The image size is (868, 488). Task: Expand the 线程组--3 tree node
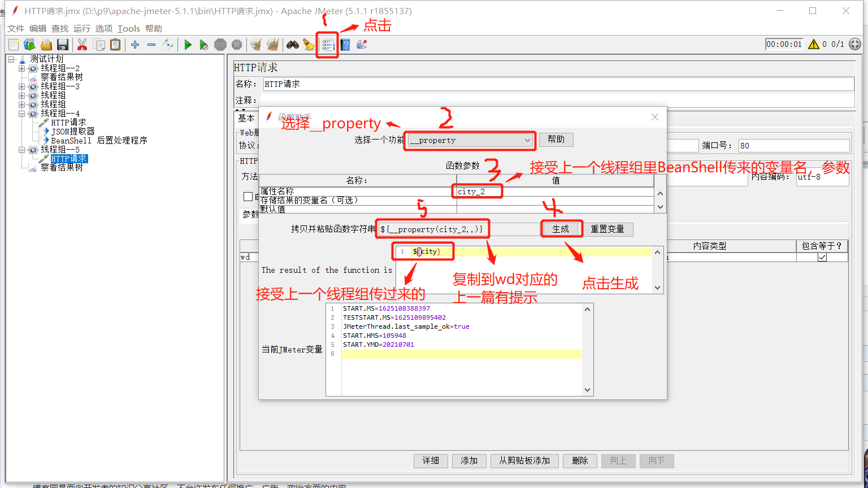(x=22, y=86)
